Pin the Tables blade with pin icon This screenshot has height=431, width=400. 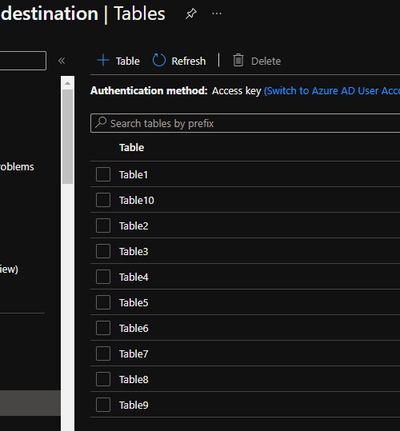(x=191, y=14)
